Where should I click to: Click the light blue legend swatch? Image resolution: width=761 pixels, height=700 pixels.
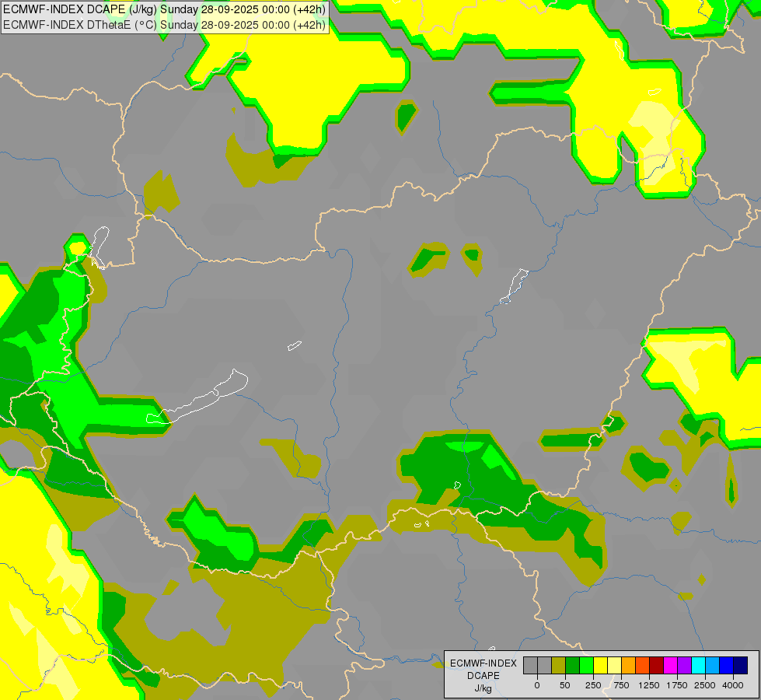point(713,666)
